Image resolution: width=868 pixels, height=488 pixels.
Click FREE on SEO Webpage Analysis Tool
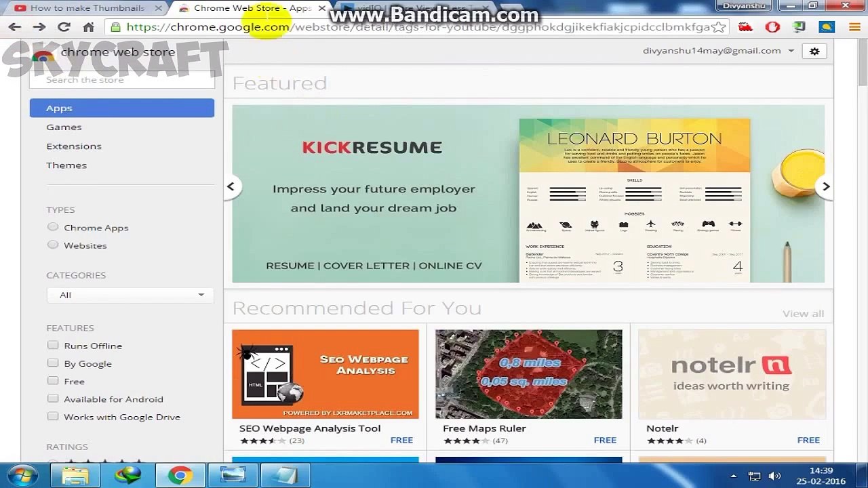[x=401, y=440]
